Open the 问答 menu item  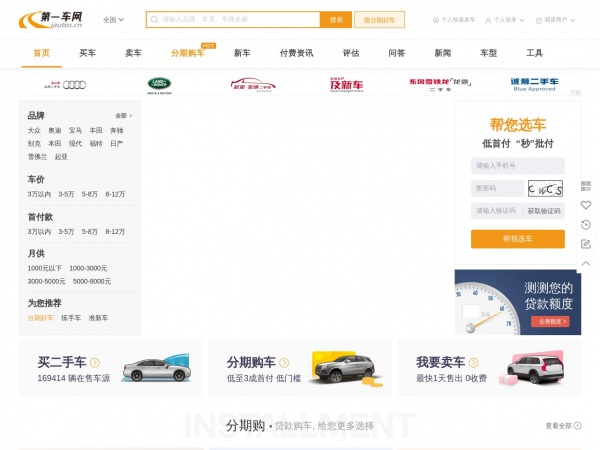click(x=397, y=53)
